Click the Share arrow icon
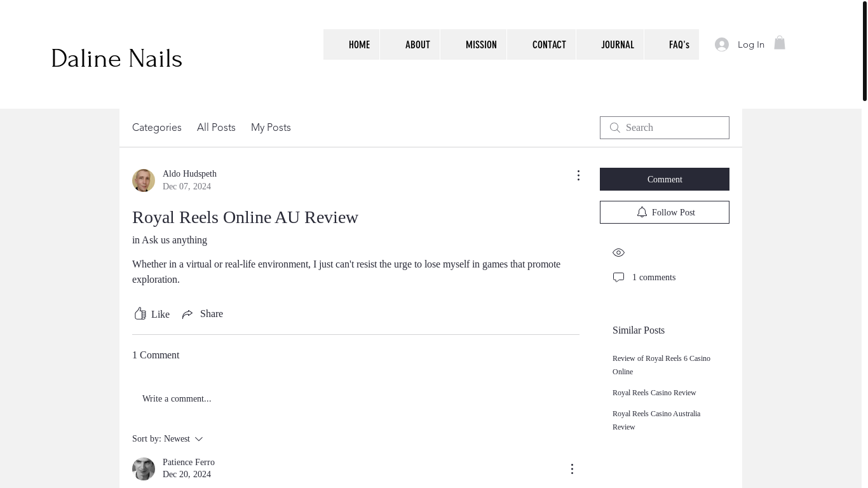This screenshot has width=868, height=488. [x=187, y=315]
